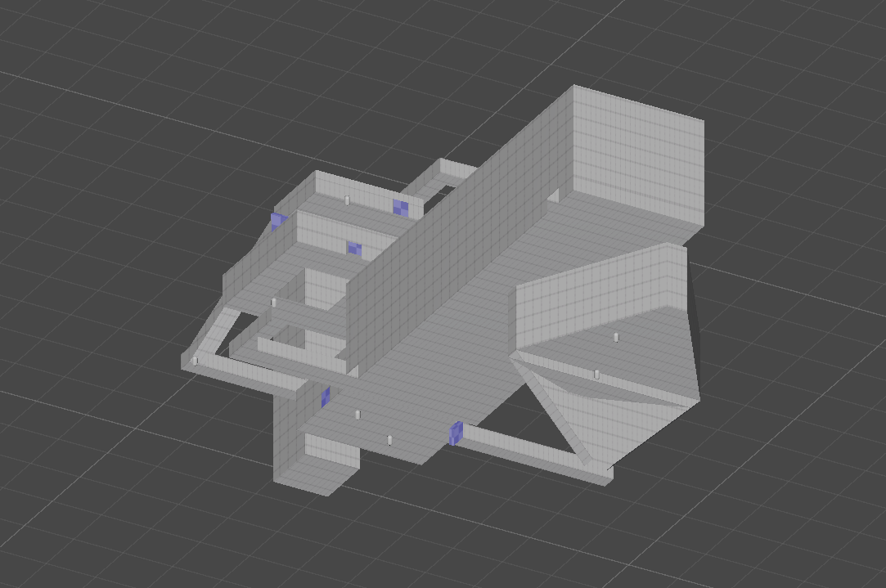The image size is (886, 588).
Task: Select the blue marker on the tall pillar side
Action: point(326,397)
